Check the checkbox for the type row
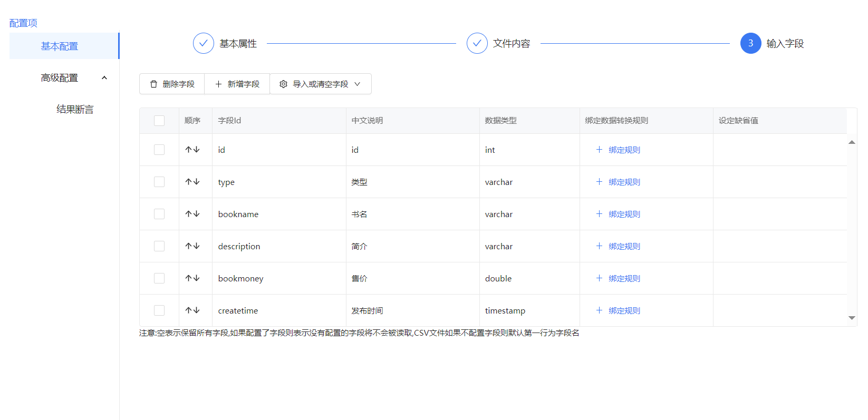 point(159,182)
